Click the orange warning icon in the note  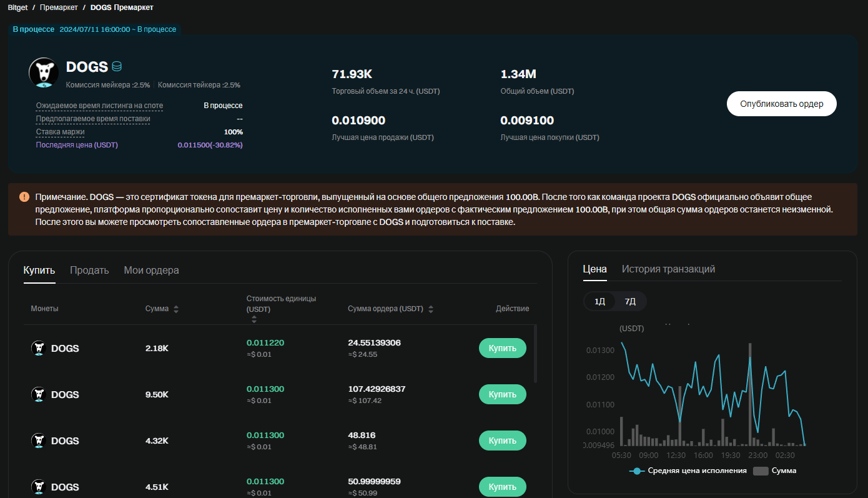(x=24, y=197)
